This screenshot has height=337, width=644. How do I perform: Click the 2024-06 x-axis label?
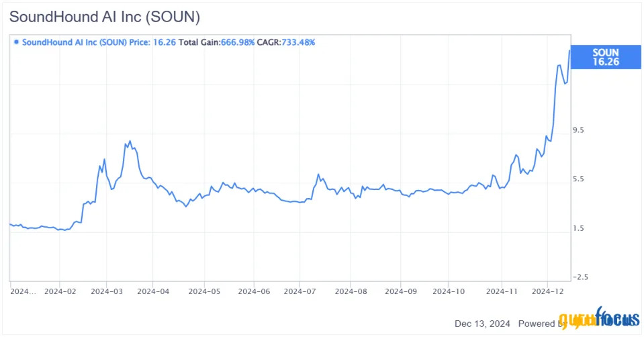click(x=254, y=291)
